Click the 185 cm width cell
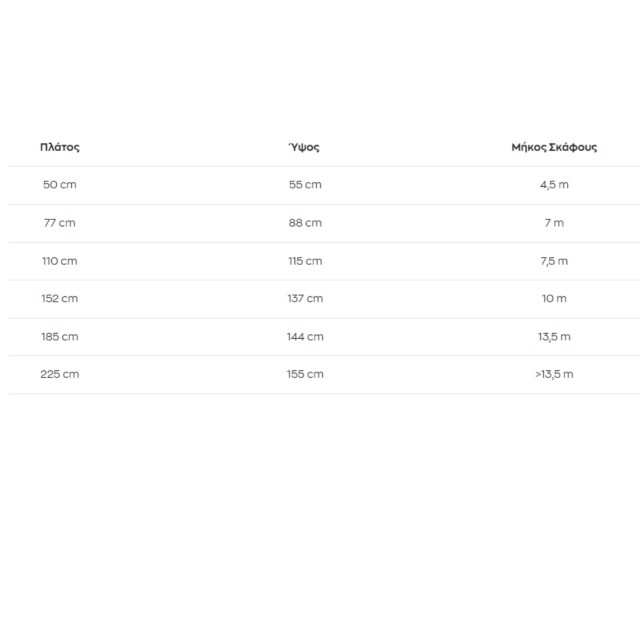The image size is (640, 640). [60, 337]
